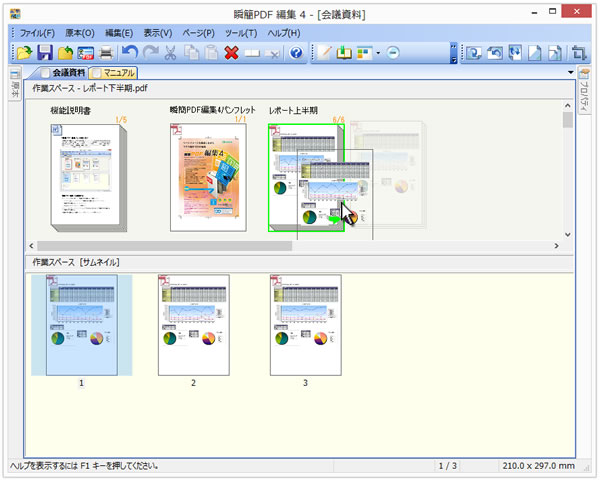
Task: Minimize the 瞬簡PDF 編集 4 window
Action: [534, 12]
